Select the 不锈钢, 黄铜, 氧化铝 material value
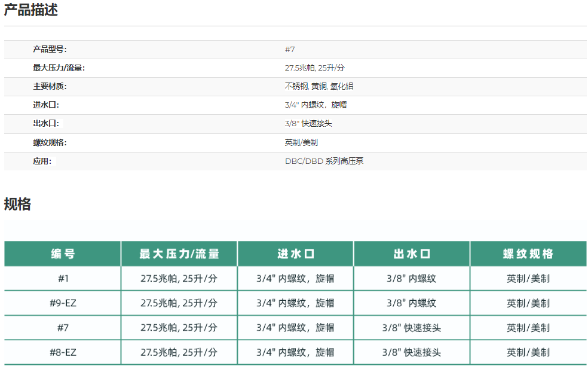 tap(319, 86)
